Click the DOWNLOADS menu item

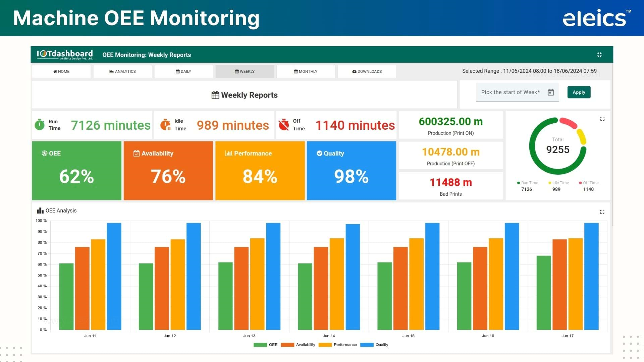[367, 71]
